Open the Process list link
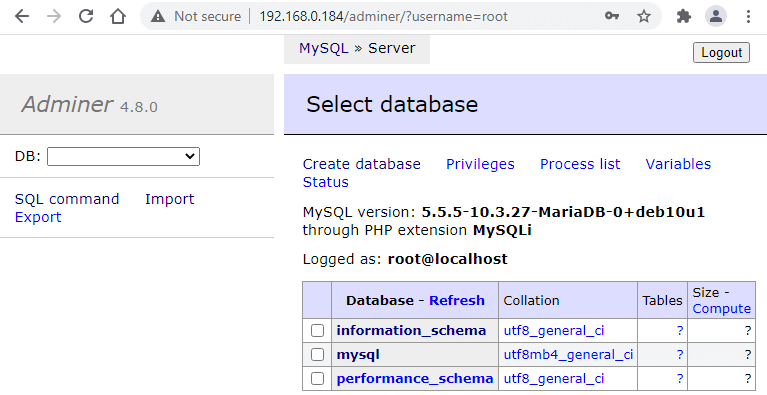 [x=580, y=164]
